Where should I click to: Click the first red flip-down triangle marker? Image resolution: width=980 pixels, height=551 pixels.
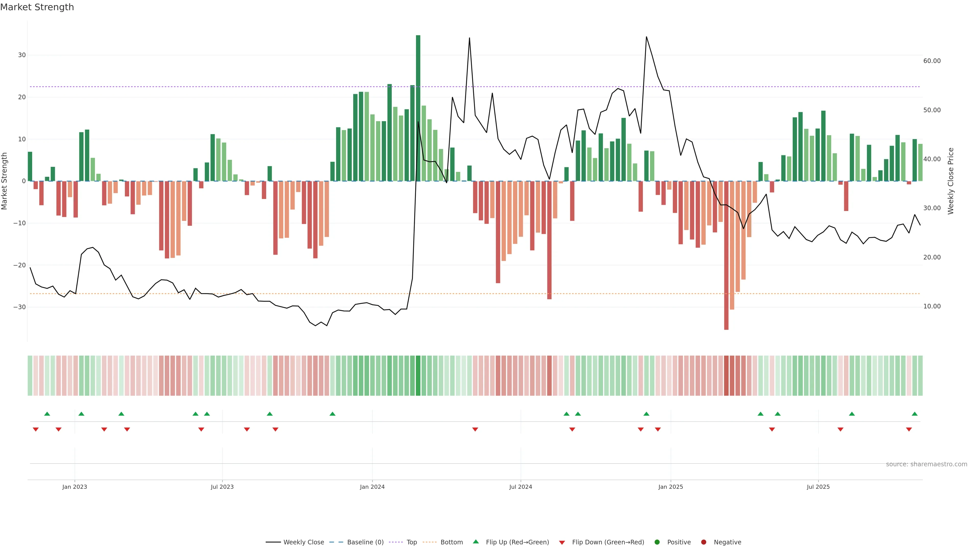[36, 429]
